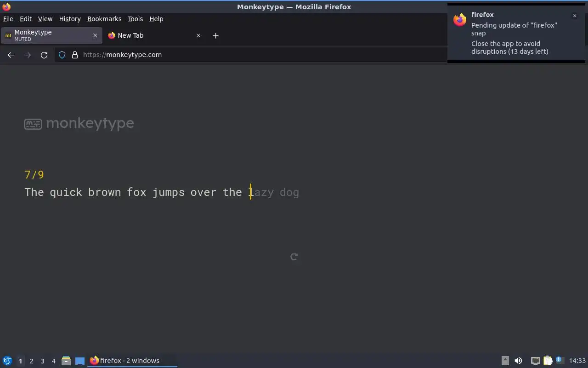
Task: Click the 14:33 clock
Action: [577, 361]
